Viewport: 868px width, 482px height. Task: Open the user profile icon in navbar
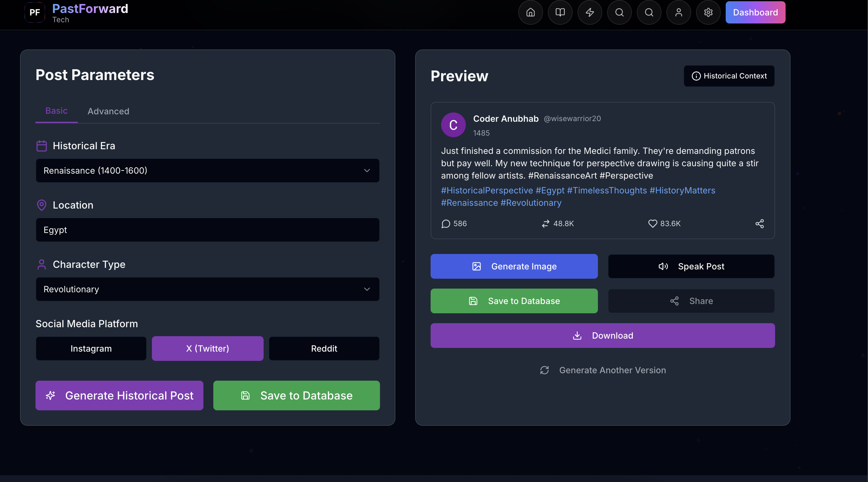[679, 12]
